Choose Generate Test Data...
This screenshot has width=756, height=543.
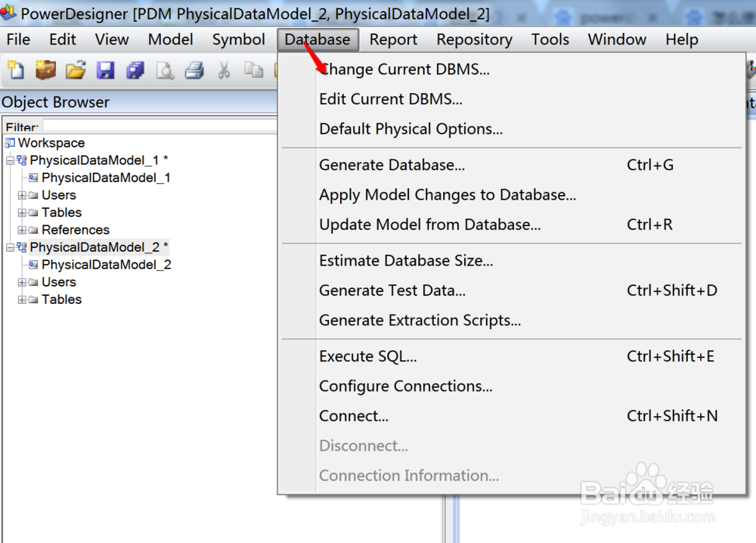coord(512,291)
